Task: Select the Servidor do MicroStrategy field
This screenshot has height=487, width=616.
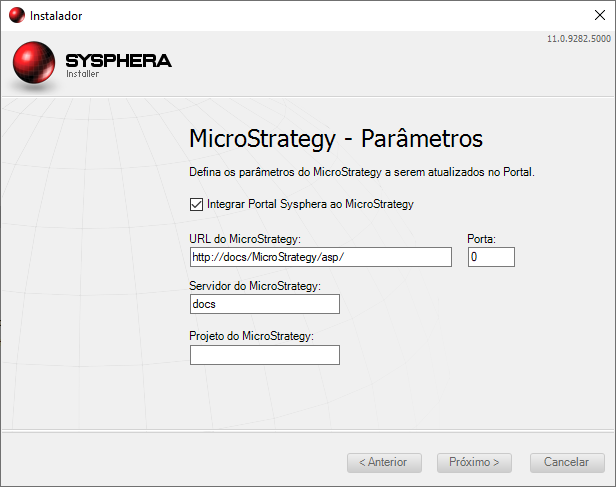Action: [265, 304]
